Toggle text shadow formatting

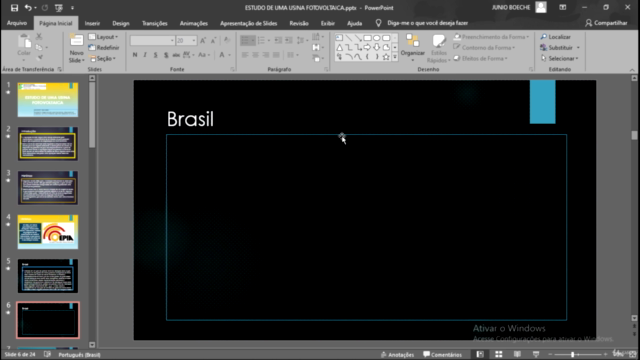[x=166, y=55]
